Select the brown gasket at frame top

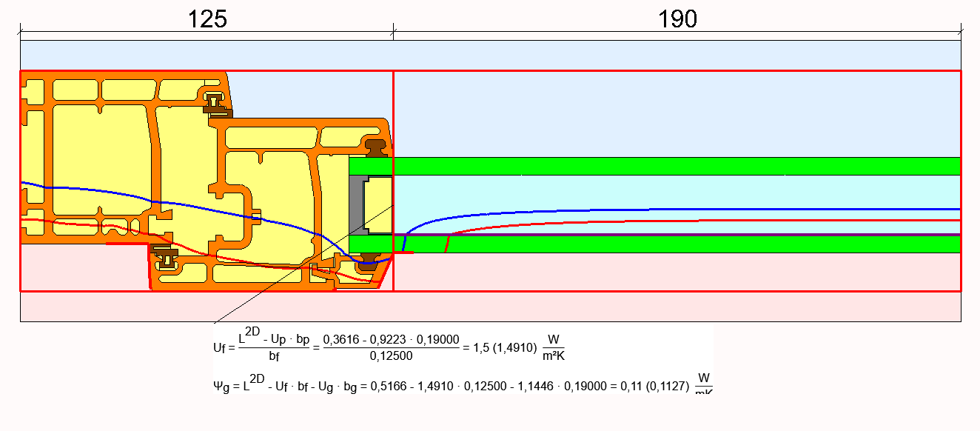click(x=216, y=104)
